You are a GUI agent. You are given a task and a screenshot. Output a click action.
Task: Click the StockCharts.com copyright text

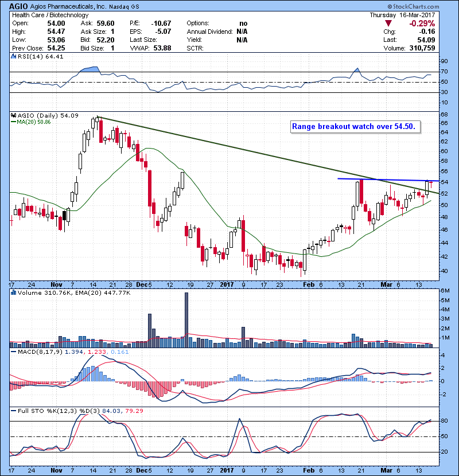(x=413, y=6)
